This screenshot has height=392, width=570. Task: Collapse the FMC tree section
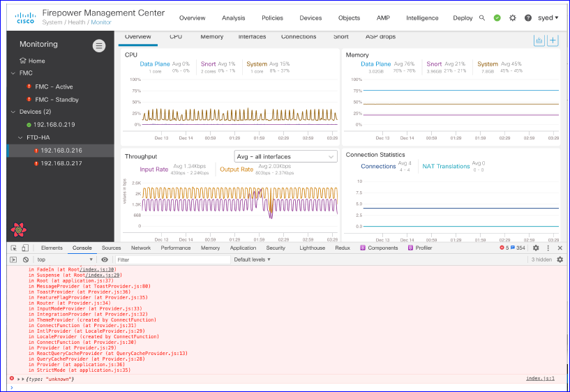click(x=13, y=73)
